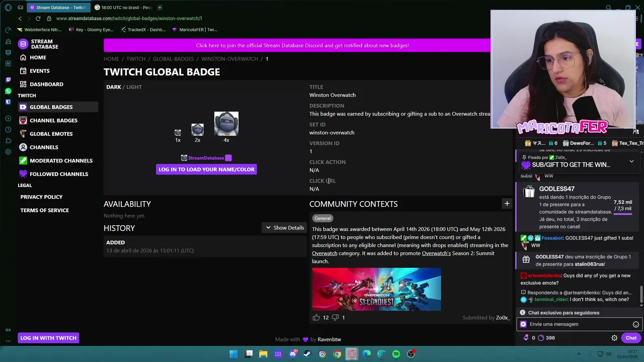The image size is (644, 362).
Task: Click the 4x Winston badge preview
Action: coord(226,124)
